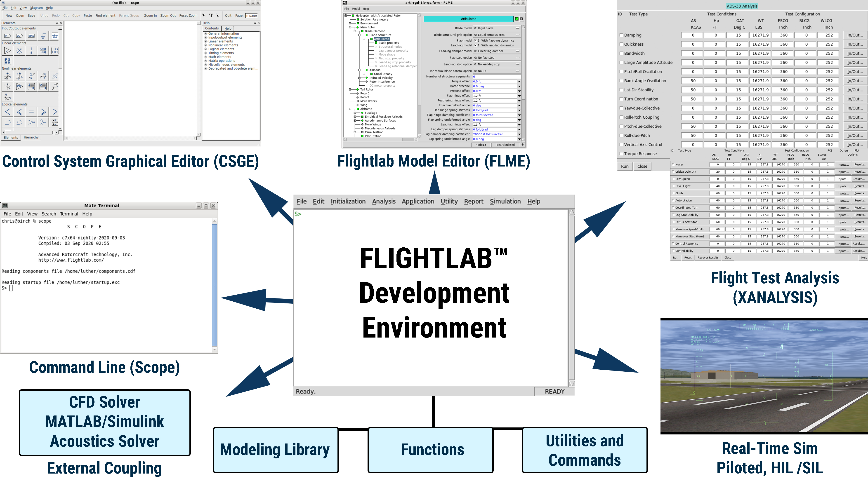The width and height of the screenshot is (868, 488).
Task: Open the Lead-lag damper model dropdown
Action: coord(497,51)
